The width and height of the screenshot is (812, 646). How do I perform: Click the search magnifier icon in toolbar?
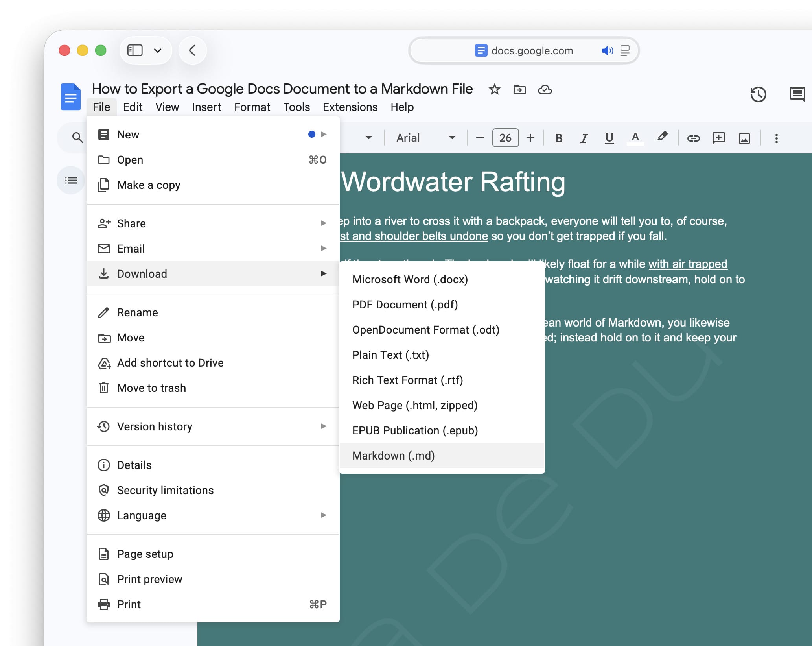[x=77, y=138]
